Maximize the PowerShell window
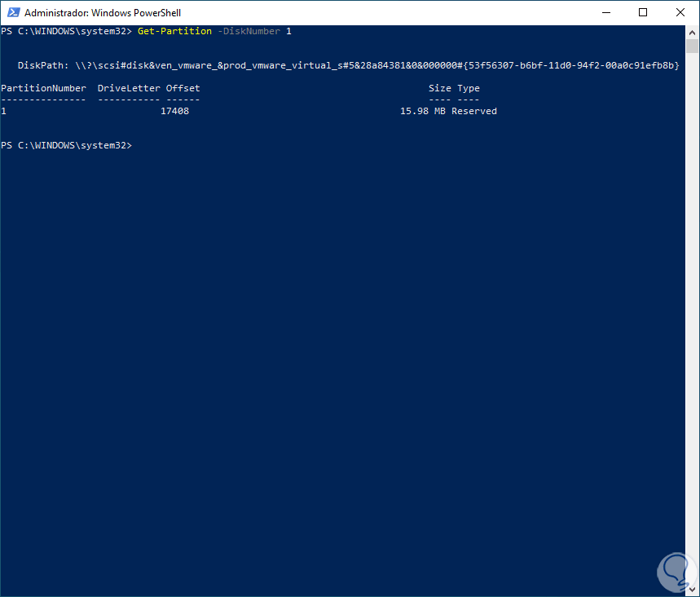This screenshot has width=700, height=597. coord(643,12)
